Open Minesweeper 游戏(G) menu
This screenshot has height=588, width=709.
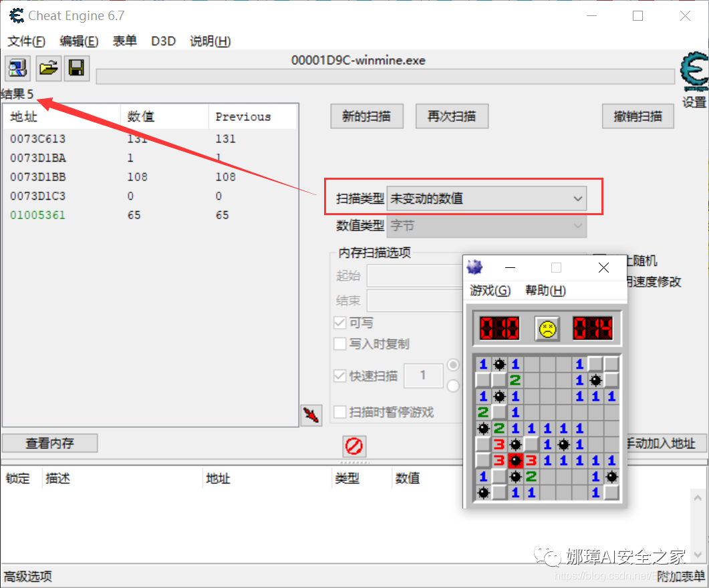click(x=490, y=290)
